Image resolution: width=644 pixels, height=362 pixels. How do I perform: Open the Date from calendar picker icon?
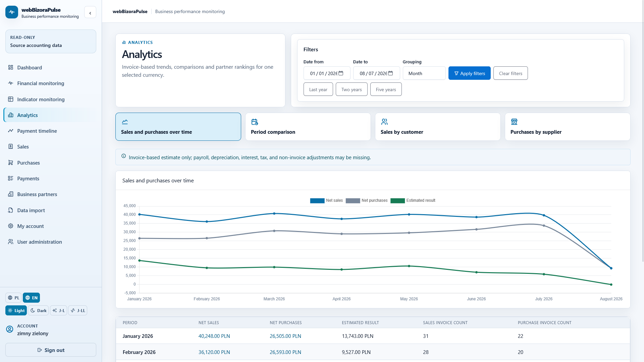click(341, 73)
